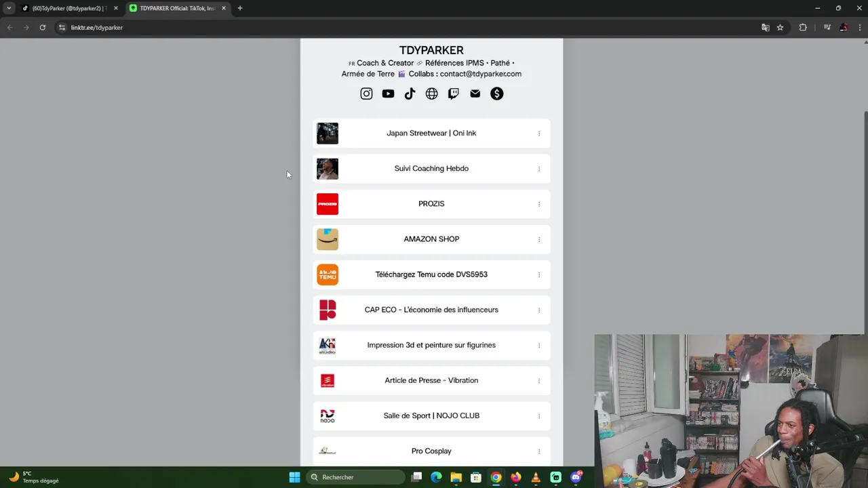Bookmark this page with the star icon
The height and width of the screenshot is (488, 868).
click(x=780, y=27)
